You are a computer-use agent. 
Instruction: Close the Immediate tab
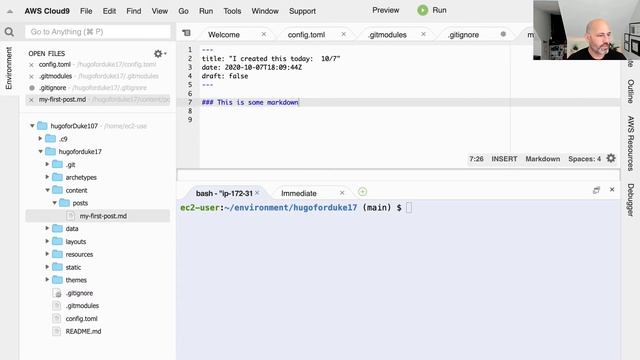[342, 193]
